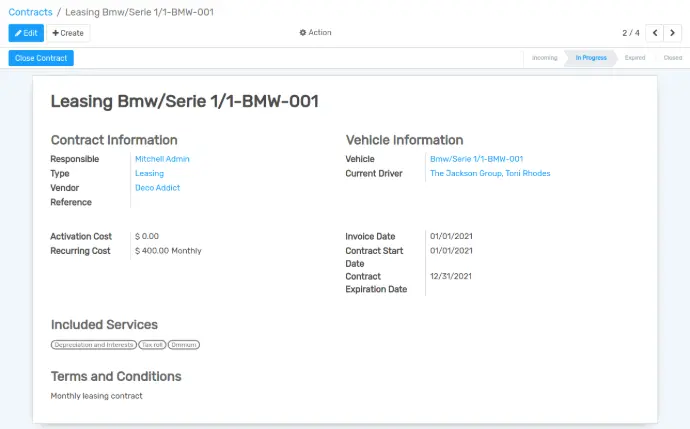Open the Leasing contract type link
This screenshot has height=429, width=690.
tap(149, 173)
